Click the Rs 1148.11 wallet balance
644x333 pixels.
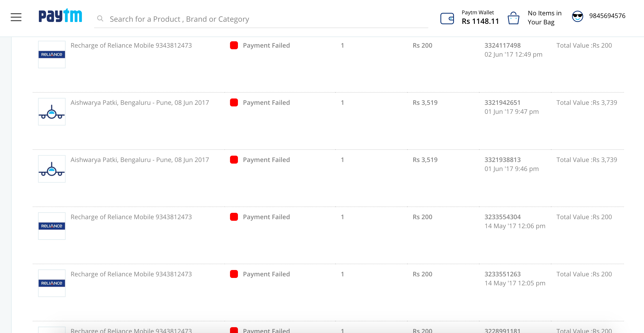480,21
